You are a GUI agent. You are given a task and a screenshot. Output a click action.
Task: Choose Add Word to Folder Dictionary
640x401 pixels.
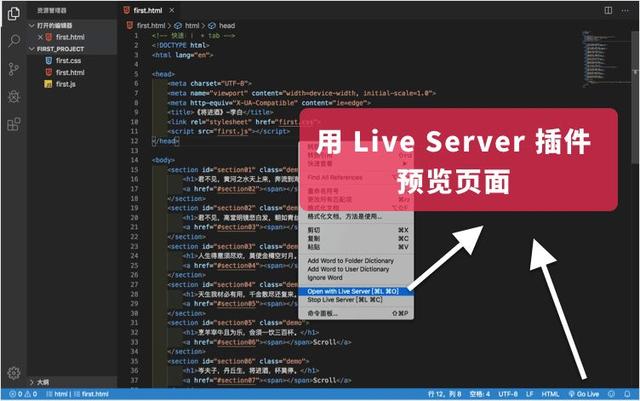point(356,261)
